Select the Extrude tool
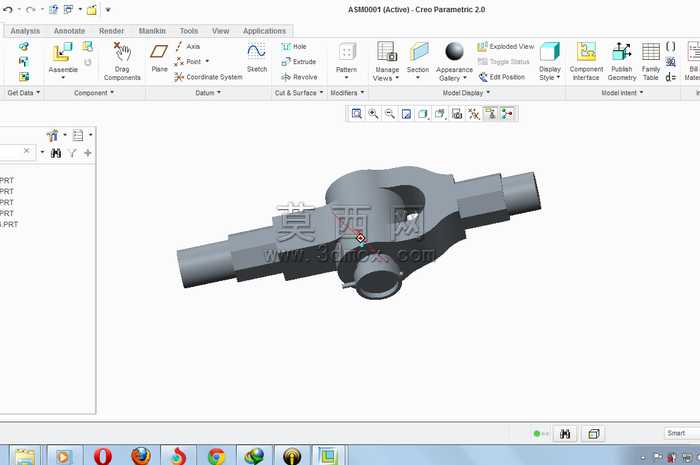The image size is (700, 465). point(299,62)
